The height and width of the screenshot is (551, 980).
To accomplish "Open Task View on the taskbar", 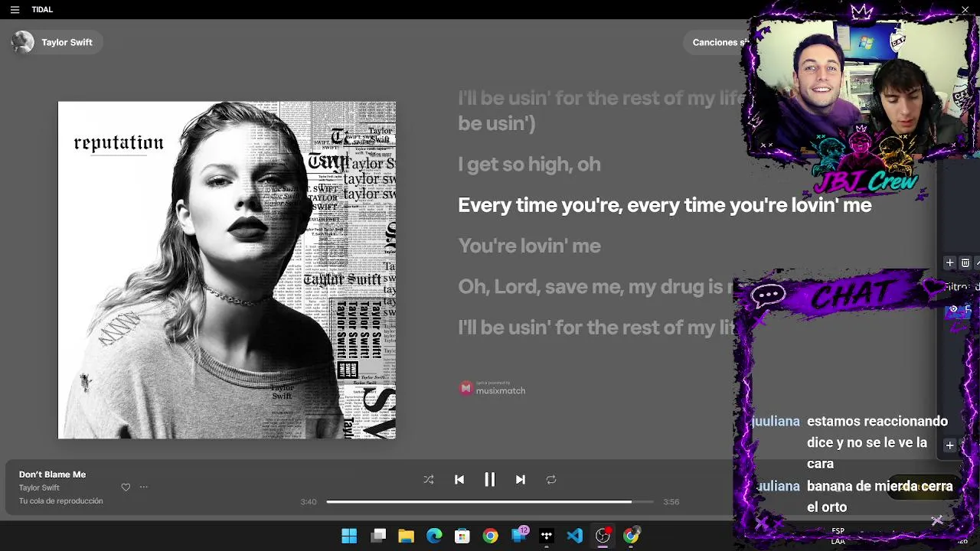I will pos(378,536).
